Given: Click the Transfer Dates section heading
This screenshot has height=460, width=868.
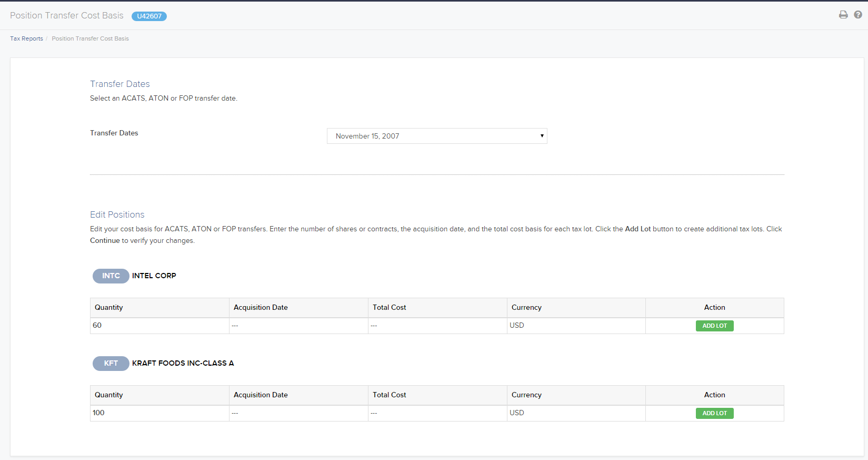Looking at the screenshot, I should click(120, 84).
